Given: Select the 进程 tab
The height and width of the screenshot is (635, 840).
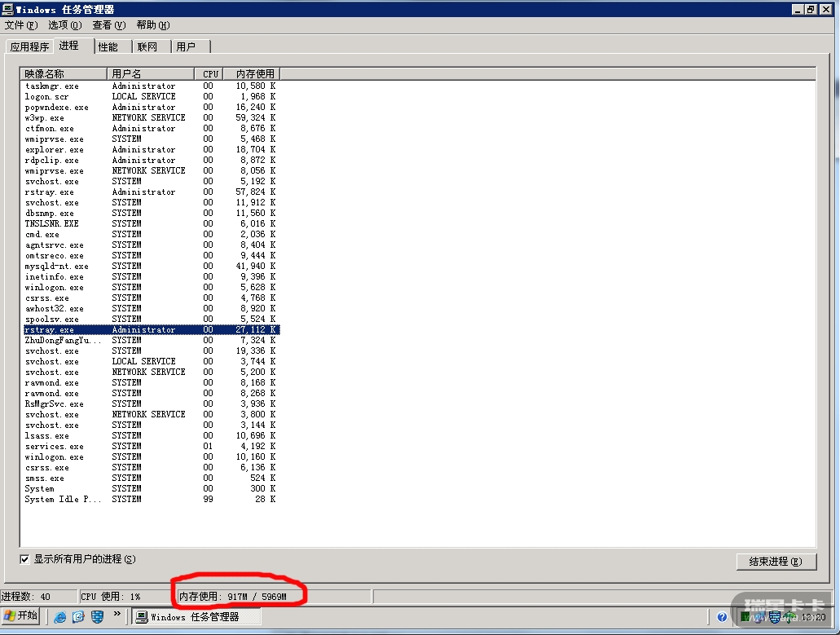Looking at the screenshot, I should click(73, 46).
